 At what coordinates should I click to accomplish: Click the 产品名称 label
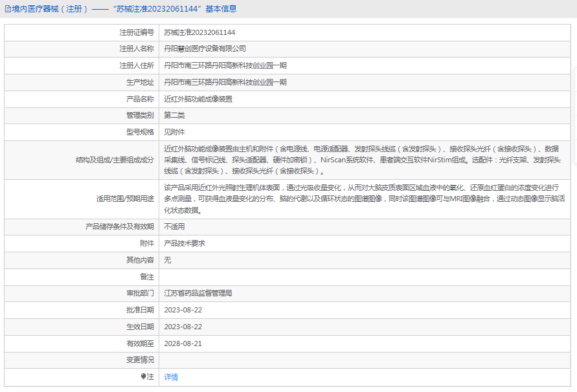140,99
